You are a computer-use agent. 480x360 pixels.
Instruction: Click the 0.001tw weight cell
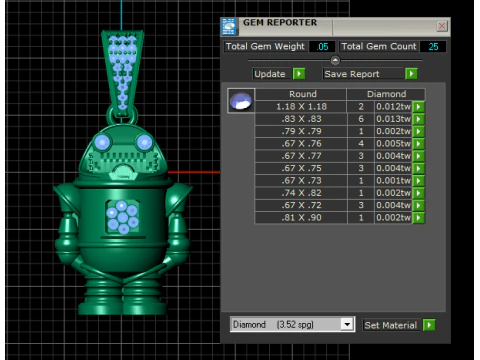pos(393,181)
